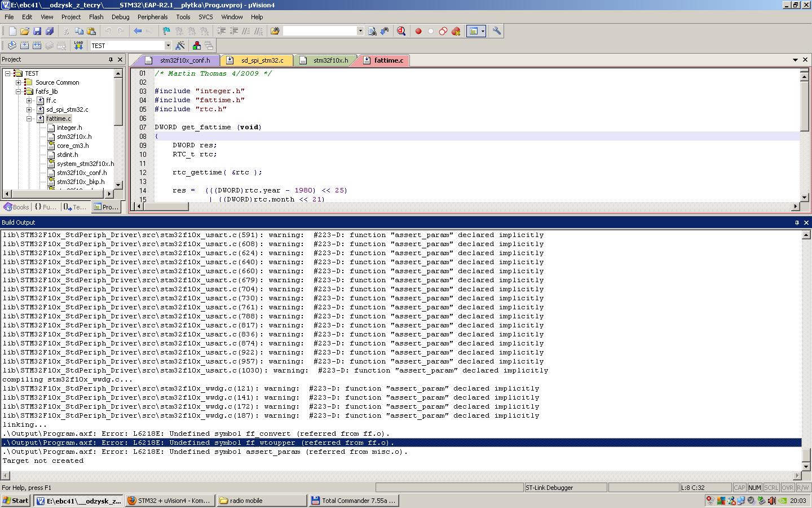The width and height of the screenshot is (812, 508).
Task: Select core_cm3.h in the project tree
Action: 73,146
